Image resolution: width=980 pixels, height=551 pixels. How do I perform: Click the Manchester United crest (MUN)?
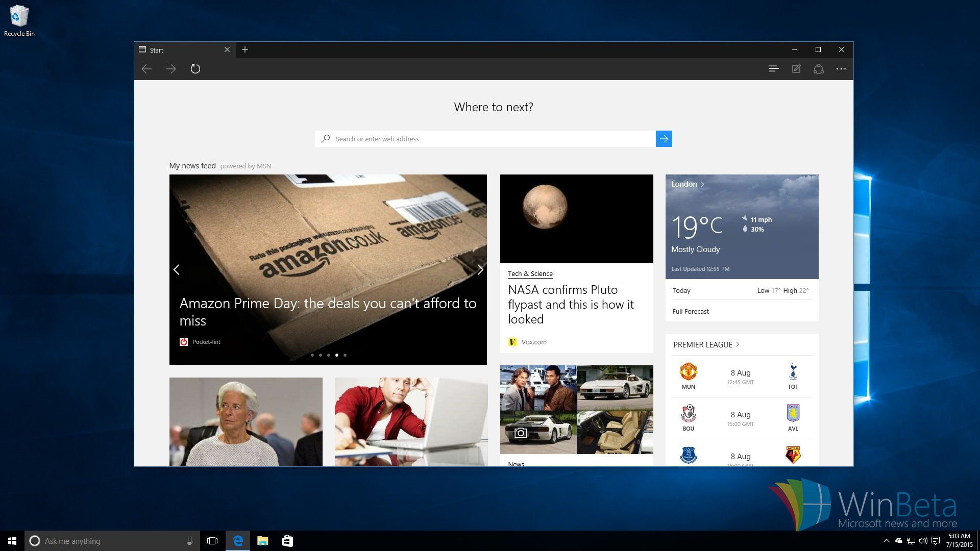coord(689,371)
